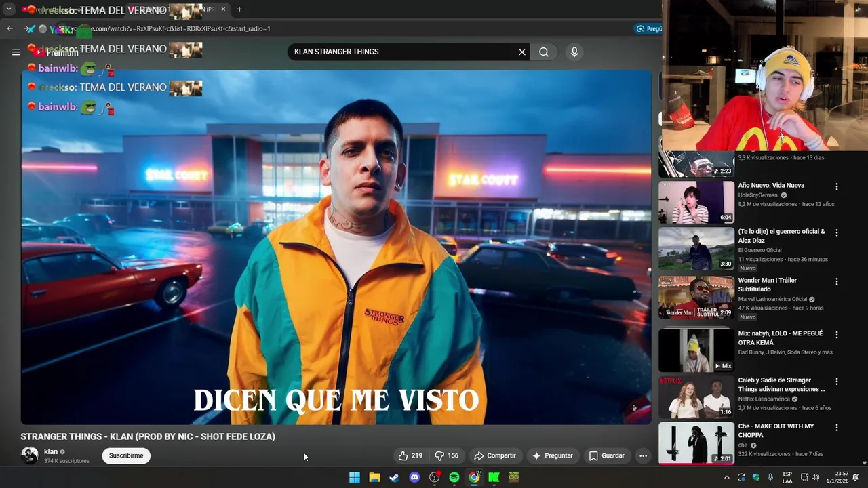Click the Chrome icon in the taskbar

pos(474,477)
